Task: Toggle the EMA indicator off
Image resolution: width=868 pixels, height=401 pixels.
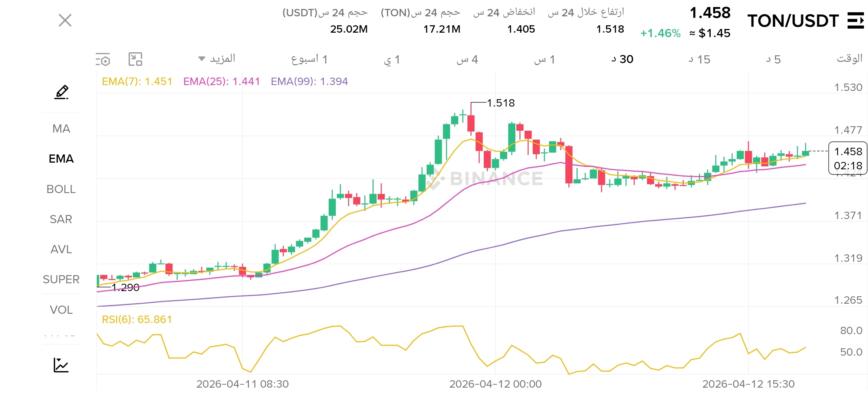Action: (61, 159)
